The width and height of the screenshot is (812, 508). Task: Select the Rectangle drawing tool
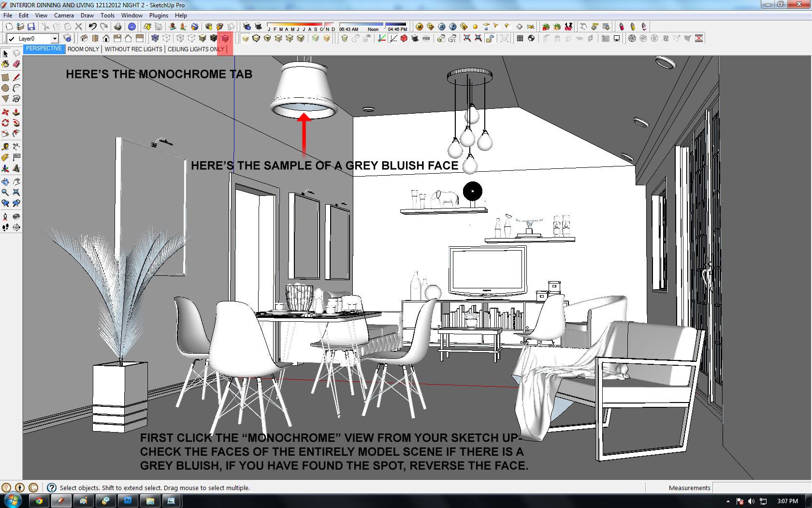tap(5, 77)
